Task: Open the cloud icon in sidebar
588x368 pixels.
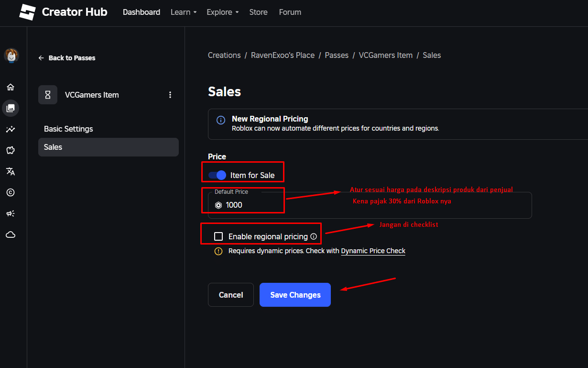Action: coord(11,234)
